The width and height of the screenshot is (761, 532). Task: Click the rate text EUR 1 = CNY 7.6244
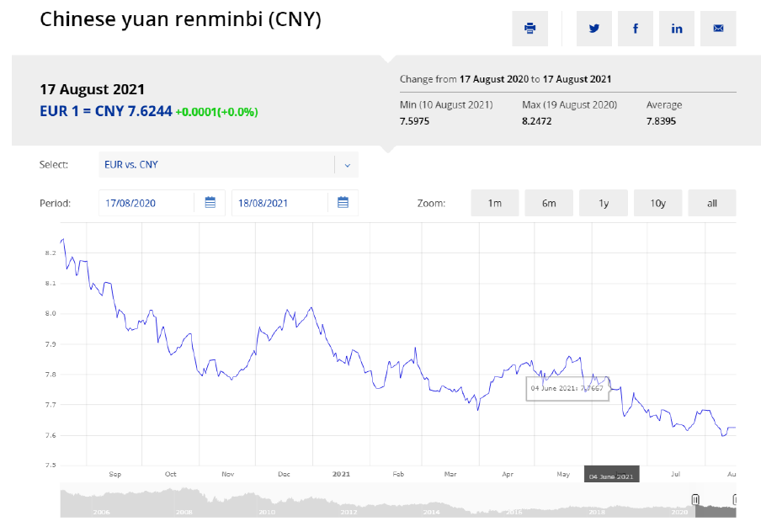click(106, 111)
